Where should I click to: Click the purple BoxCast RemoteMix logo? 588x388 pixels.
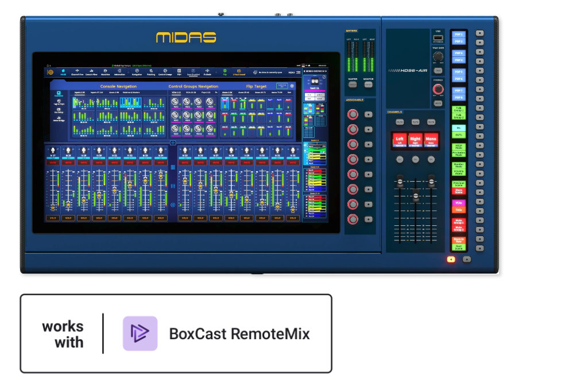[x=140, y=333]
